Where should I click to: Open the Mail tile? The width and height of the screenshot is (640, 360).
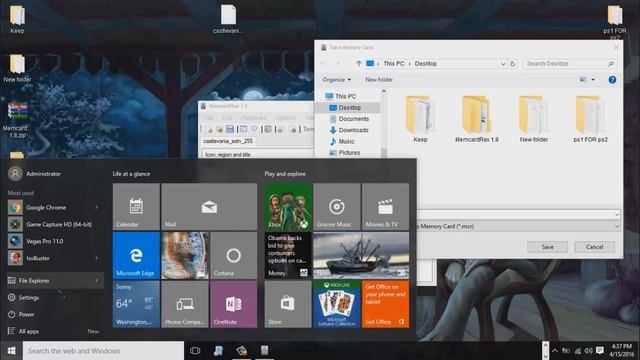pyautogui.click(x=209, y=207)
